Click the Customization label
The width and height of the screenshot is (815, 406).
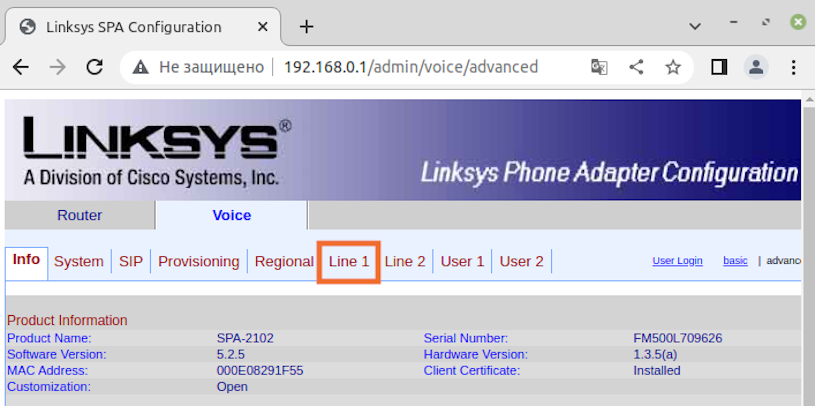coord(49,387)
